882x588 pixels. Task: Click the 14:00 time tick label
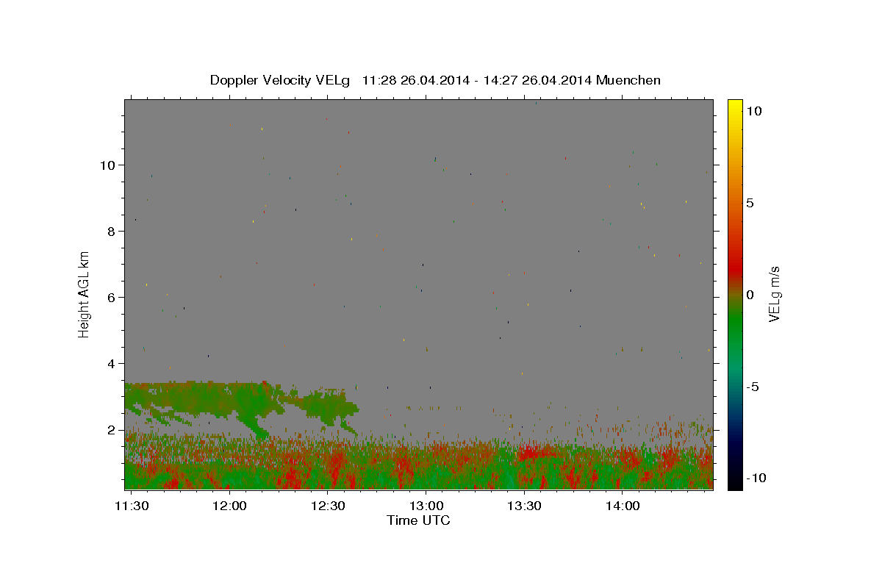click(622, 506)
